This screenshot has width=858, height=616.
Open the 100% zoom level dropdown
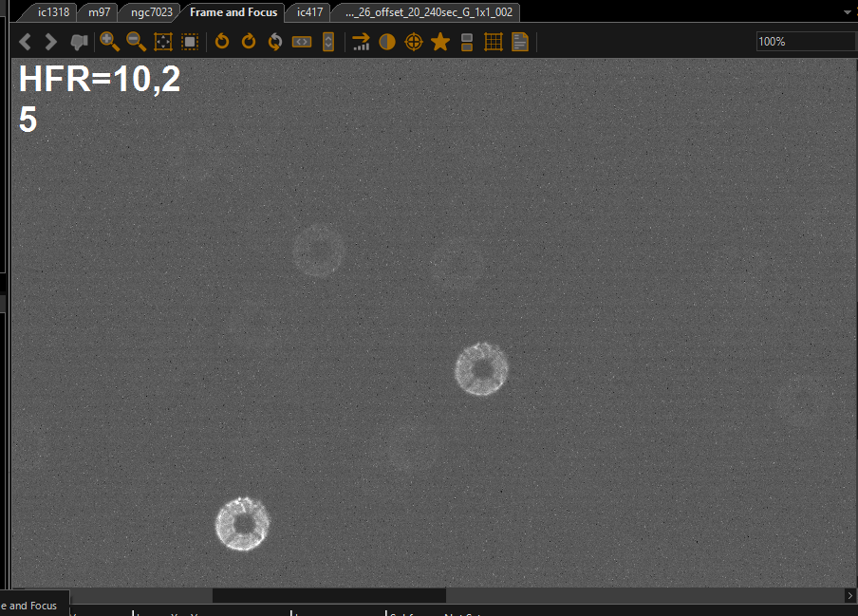click(805, 42)
